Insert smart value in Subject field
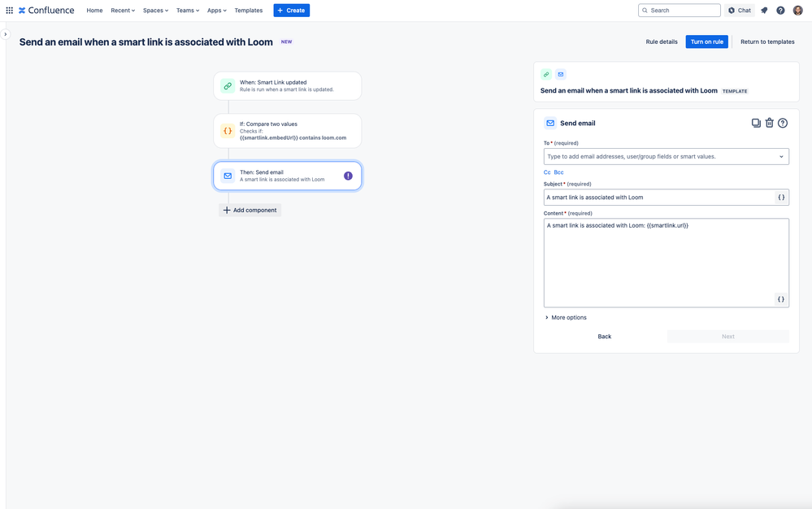Viewport: 812px width, 509px height. pos(781,198)
